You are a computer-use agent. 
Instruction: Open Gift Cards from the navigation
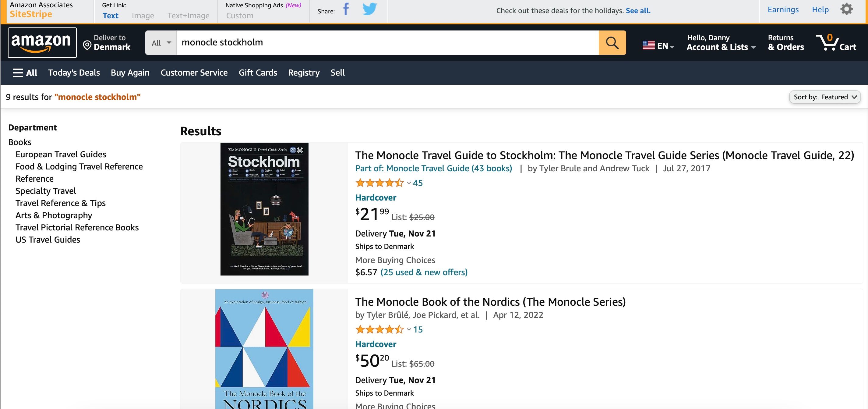(x=258, y=73)
